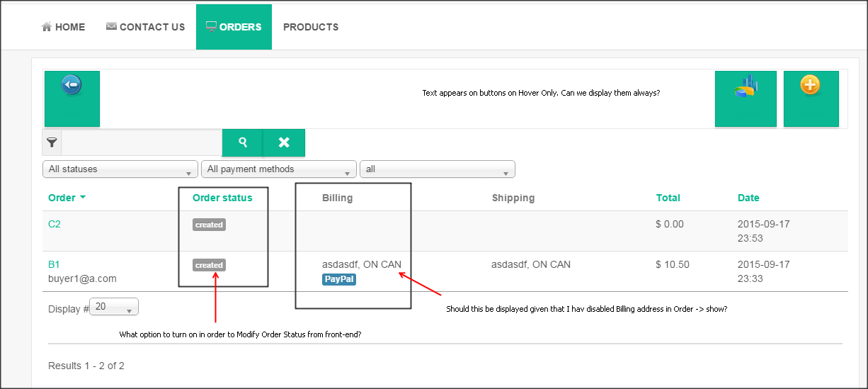Open order B1 link
Image resolution: width=868 pixels, height=389 pixels.
(x=54, y=264)
